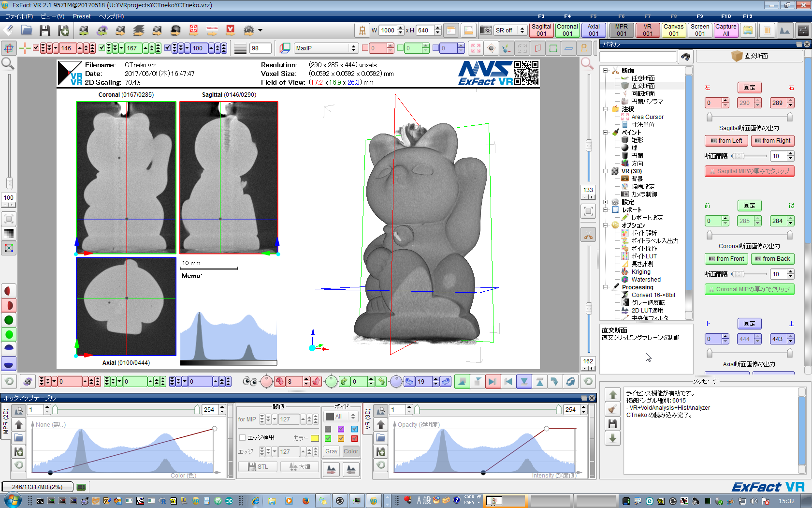Screen dimensions: 812x508
Task: Click the save floppy disk icon
Action: [45, 30]
